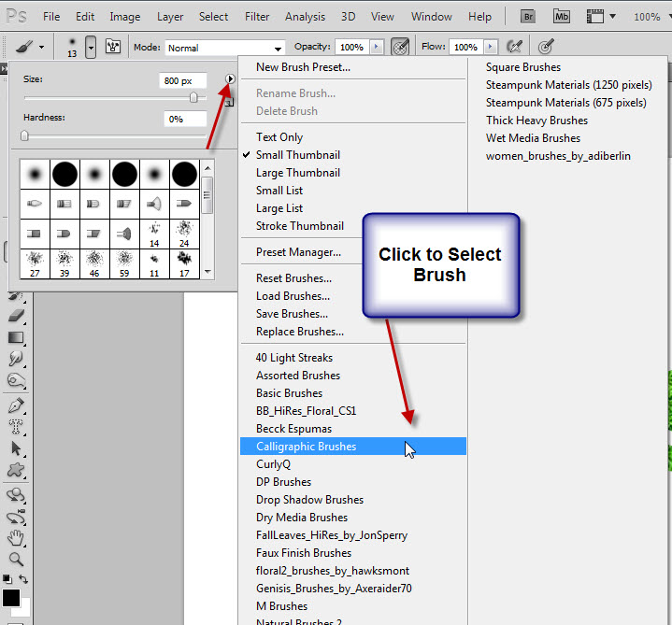672x625 pixels.
Task: Open the Window menu
Action: tap(432, 17)
